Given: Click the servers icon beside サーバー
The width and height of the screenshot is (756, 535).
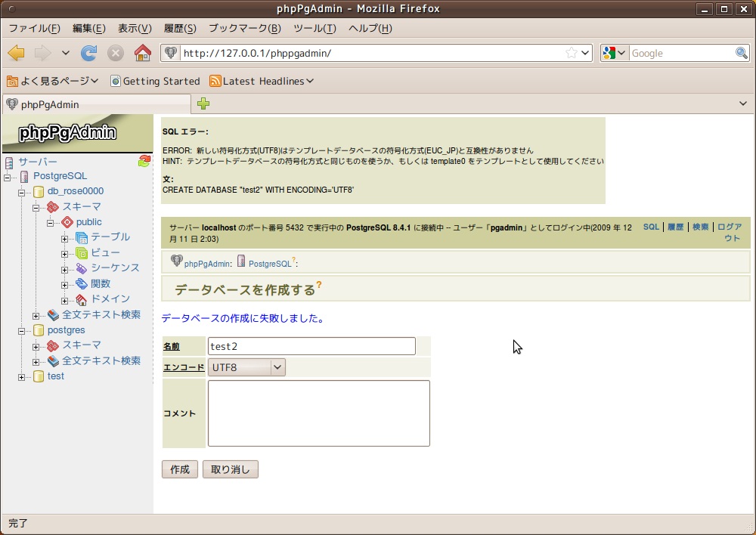Looking at the screenshot, I should [x=9, y=162].
